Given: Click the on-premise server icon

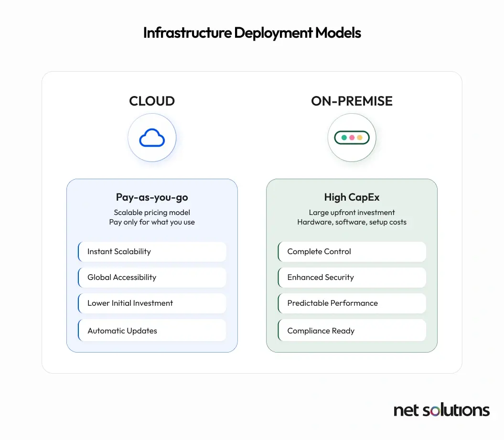Looking at the screenshot, I should (352, 138).
